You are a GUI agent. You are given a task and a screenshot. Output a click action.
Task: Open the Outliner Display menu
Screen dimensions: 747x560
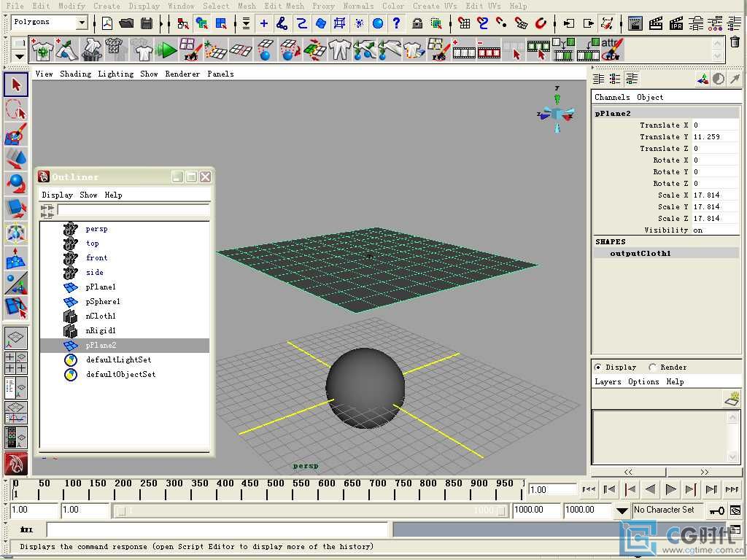pos(57,195)
